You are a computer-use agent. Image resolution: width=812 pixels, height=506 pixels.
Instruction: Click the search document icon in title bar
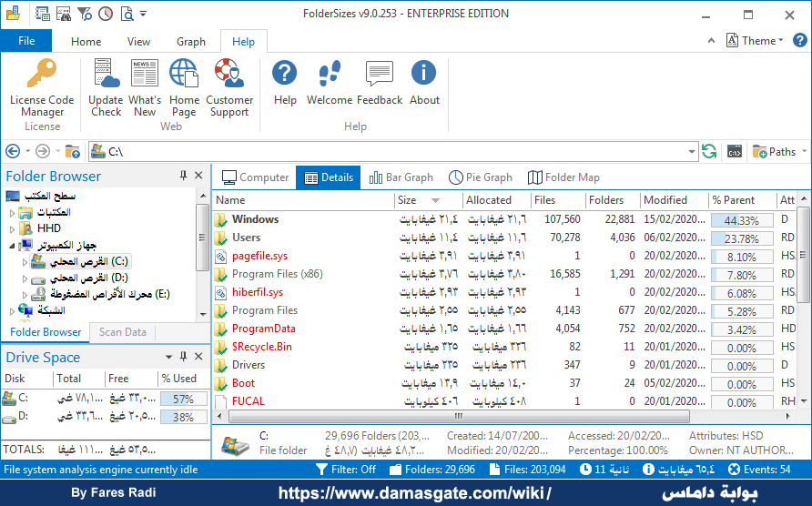point(127,14)
